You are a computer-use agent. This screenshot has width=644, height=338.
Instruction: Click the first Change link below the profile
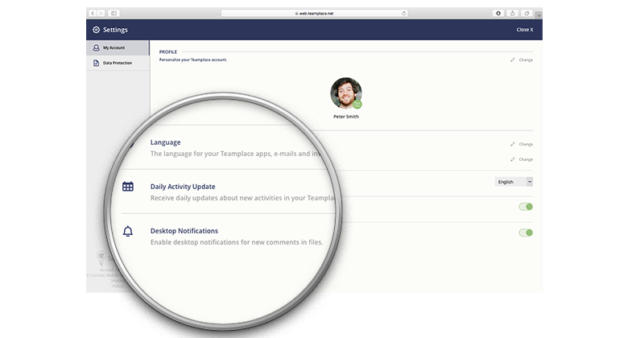pyautogui.click(x=526, y=144)
